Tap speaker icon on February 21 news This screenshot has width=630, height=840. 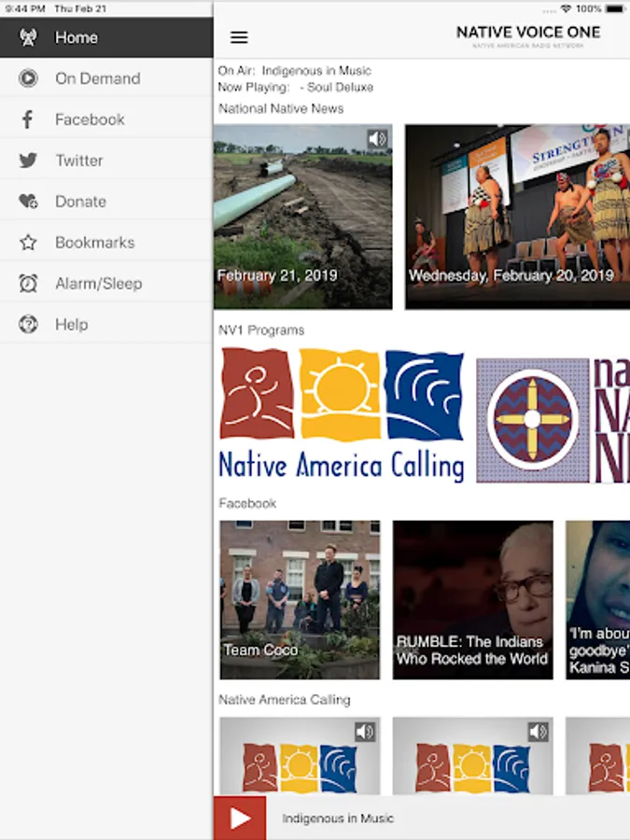coord(377,139)
